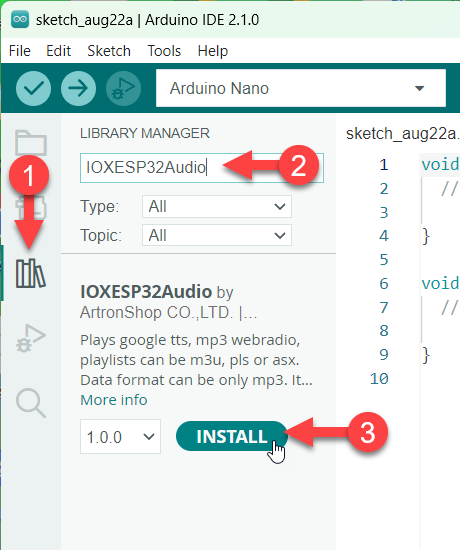Click the closing brace on line 9

[426, 355]
